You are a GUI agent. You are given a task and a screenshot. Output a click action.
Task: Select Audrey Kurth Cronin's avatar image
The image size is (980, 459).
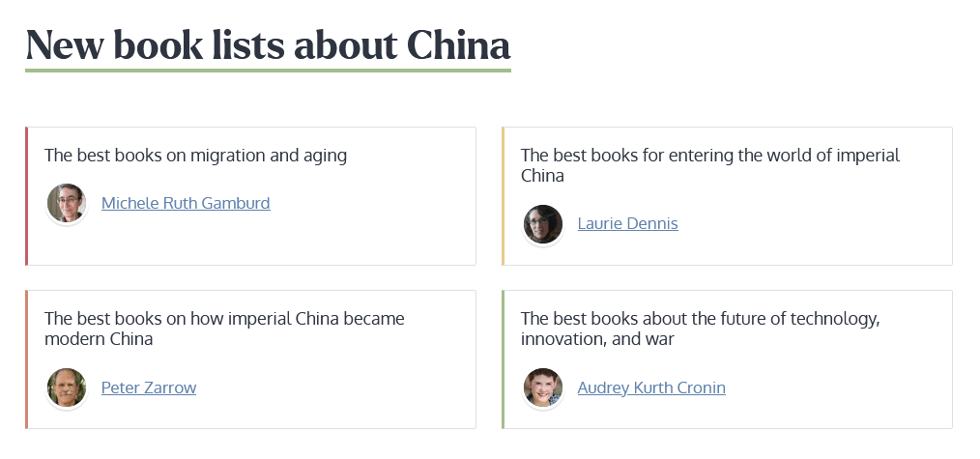(543, 387)
